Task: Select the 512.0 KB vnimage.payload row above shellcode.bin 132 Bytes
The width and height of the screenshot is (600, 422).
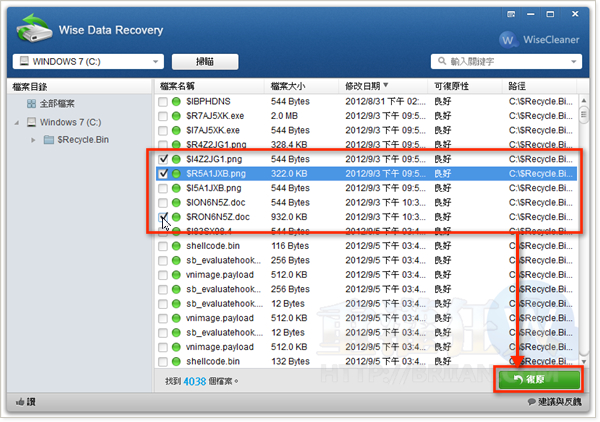Action: 366,347
